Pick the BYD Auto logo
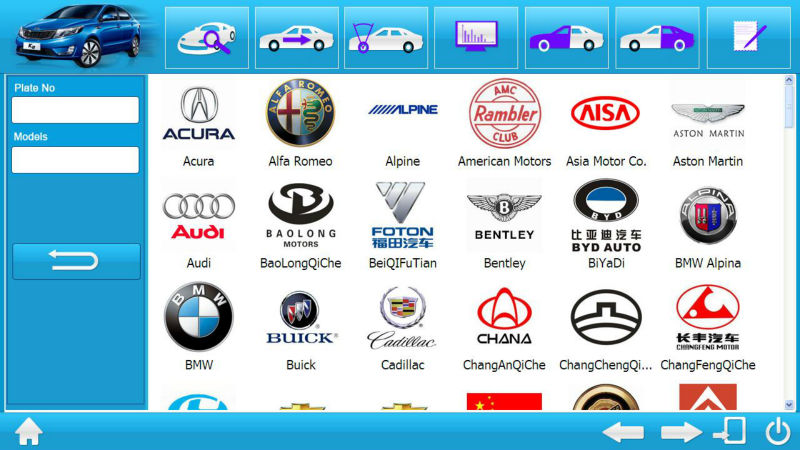 click(x=606, y=215)
